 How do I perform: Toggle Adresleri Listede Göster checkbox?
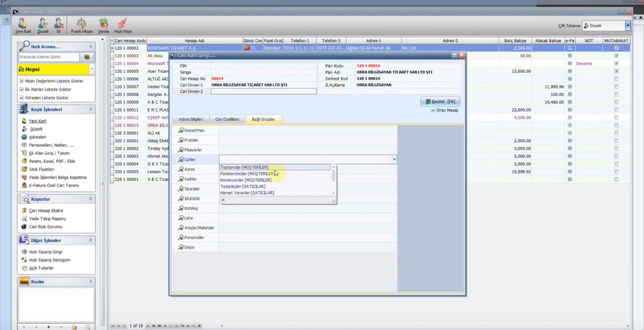tap(21, 98)
